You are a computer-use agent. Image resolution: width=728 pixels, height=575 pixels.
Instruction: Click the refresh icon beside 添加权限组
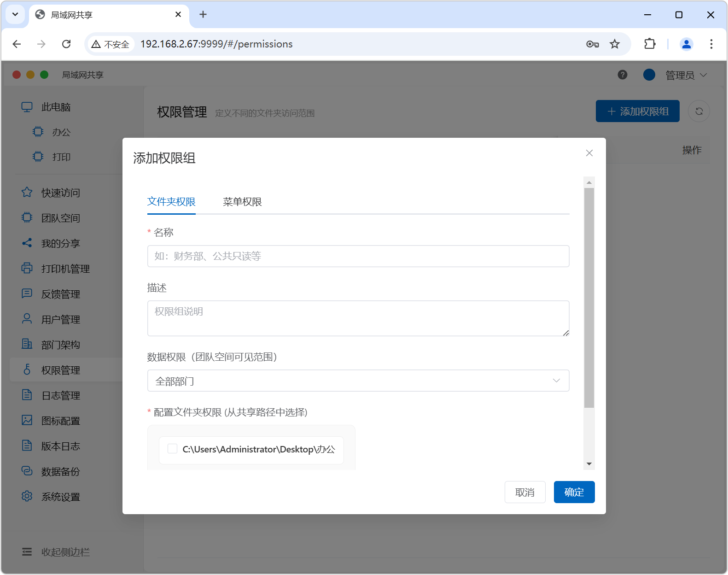click(699, 111)
